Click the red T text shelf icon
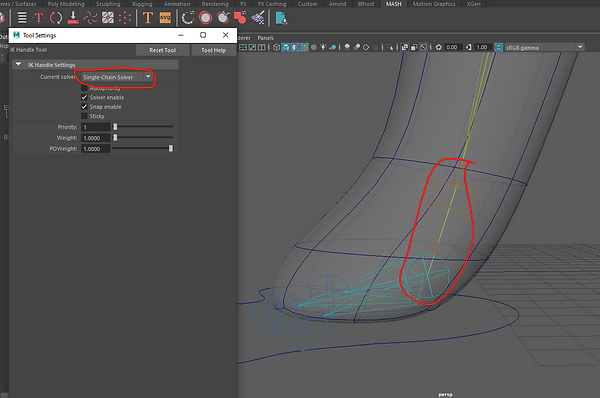The image size is (600, 398). click(x=39, y=18)
